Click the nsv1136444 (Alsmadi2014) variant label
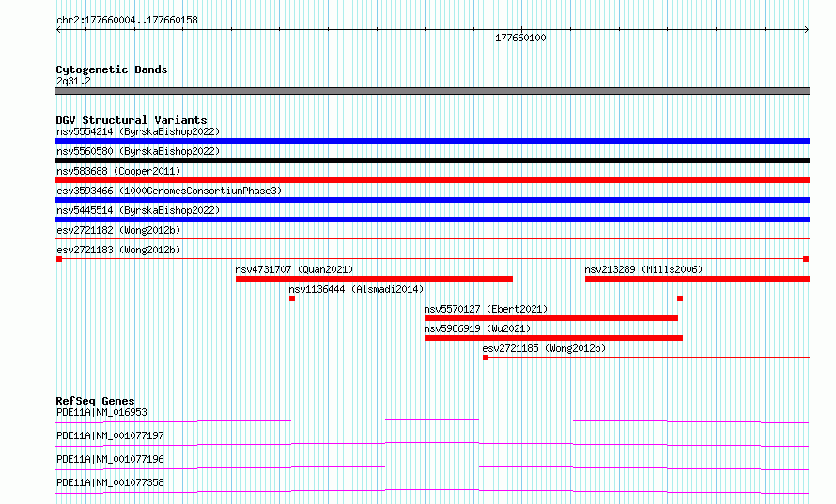Viewport: 836px width, 504px height. click(x=356, y=289)
